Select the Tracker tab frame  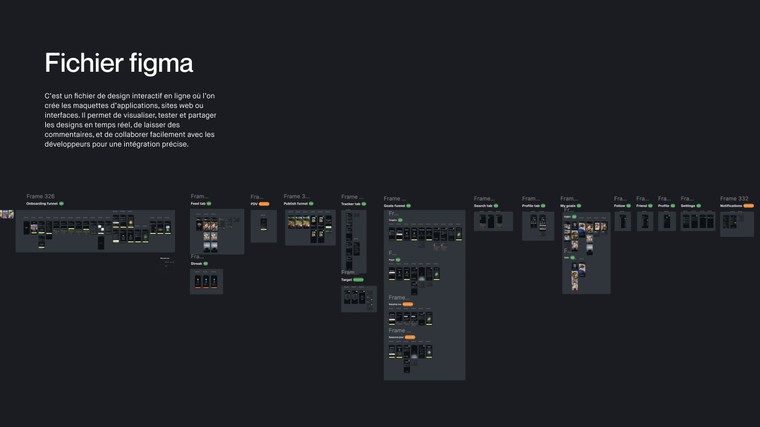[353, 240]
